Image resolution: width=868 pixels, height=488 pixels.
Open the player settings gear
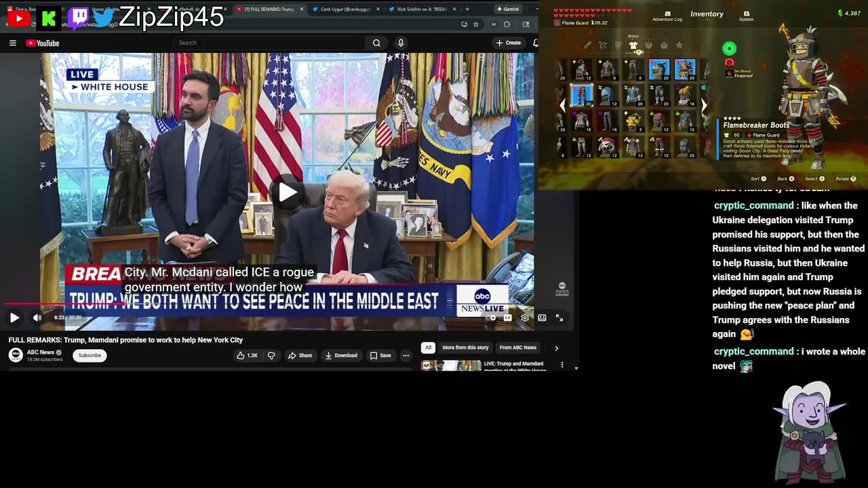(524, 317)
